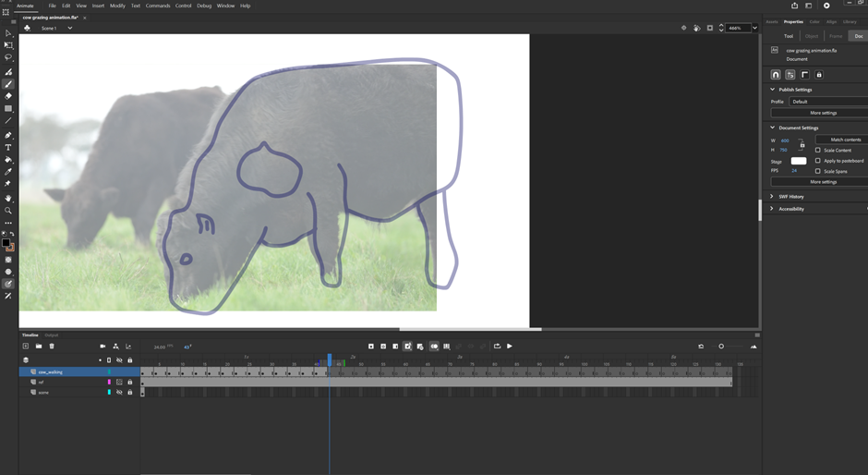Image resolution: width=868 pixels, height=475 pixels.
Task: Expand the Accessibility section
Action: point(772,209)
